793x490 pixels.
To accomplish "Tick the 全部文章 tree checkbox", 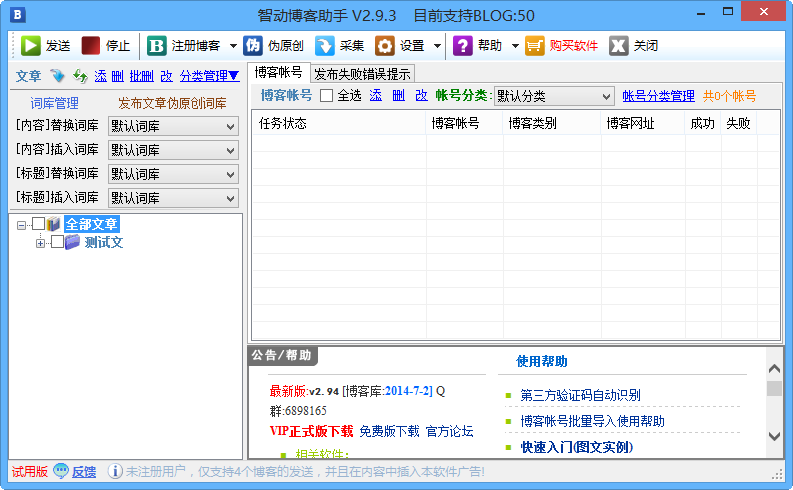I will click(39, 224).
